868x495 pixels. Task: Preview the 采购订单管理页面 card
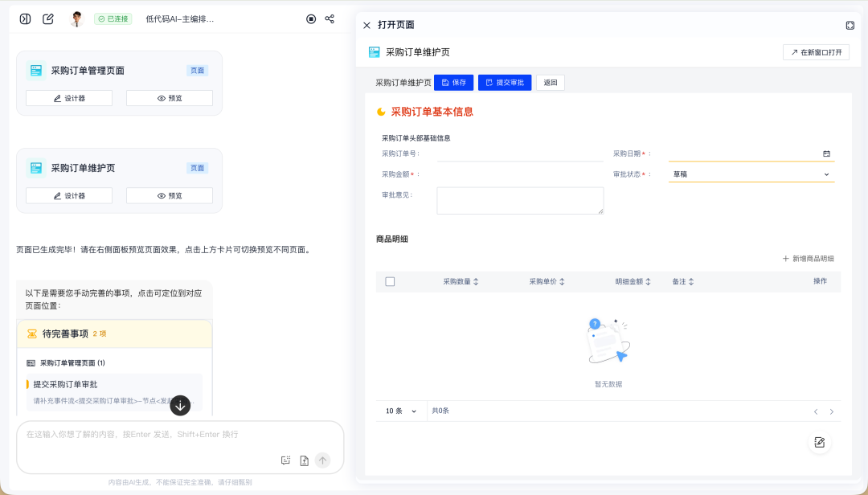pos(170,98)
